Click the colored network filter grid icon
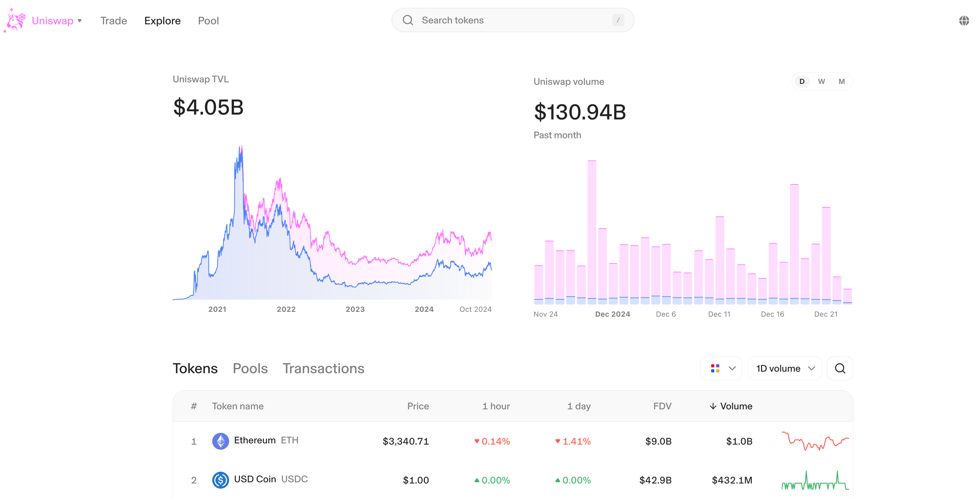The width and height of the screenshot is (980, 499). 715,368
